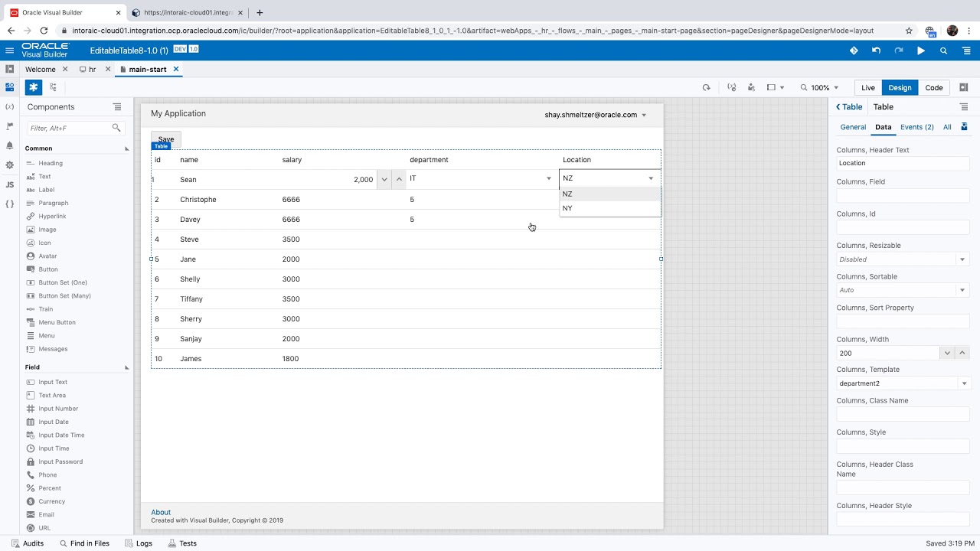Click the filter search magnifier icon
Image resolution: width=980 pixels, height=551 pixels.
(x=116, y=128)
